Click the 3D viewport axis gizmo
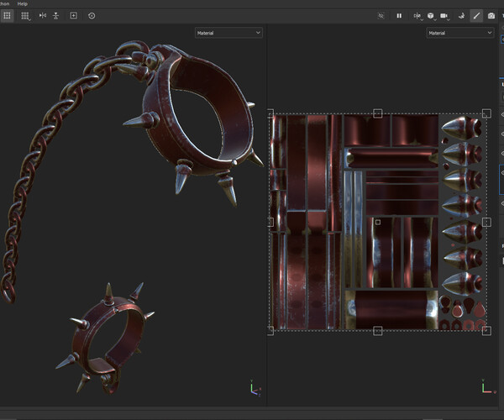 255,388
